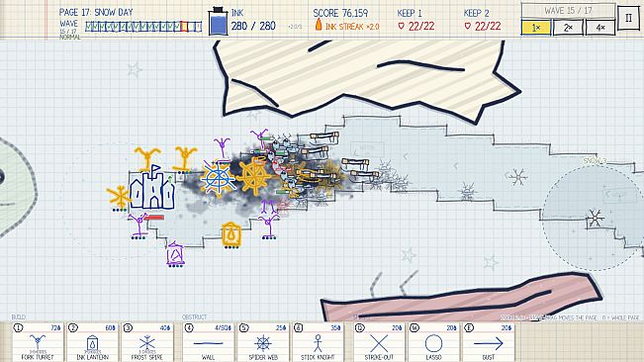
Task: Set game speed to 4x
Action: (600, 28)
